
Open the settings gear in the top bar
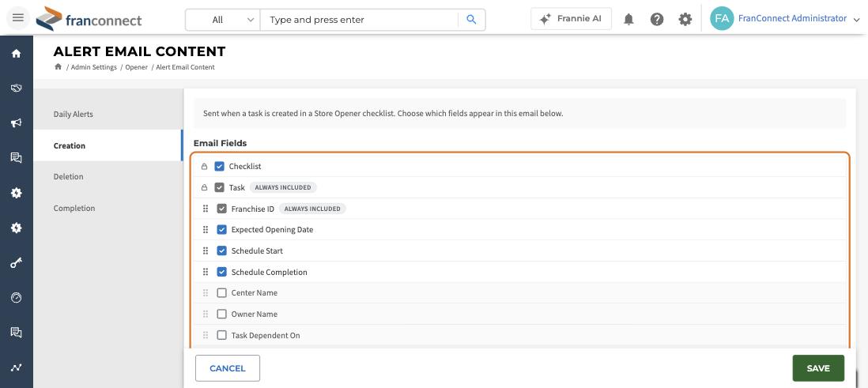click(x=685, y=20)
